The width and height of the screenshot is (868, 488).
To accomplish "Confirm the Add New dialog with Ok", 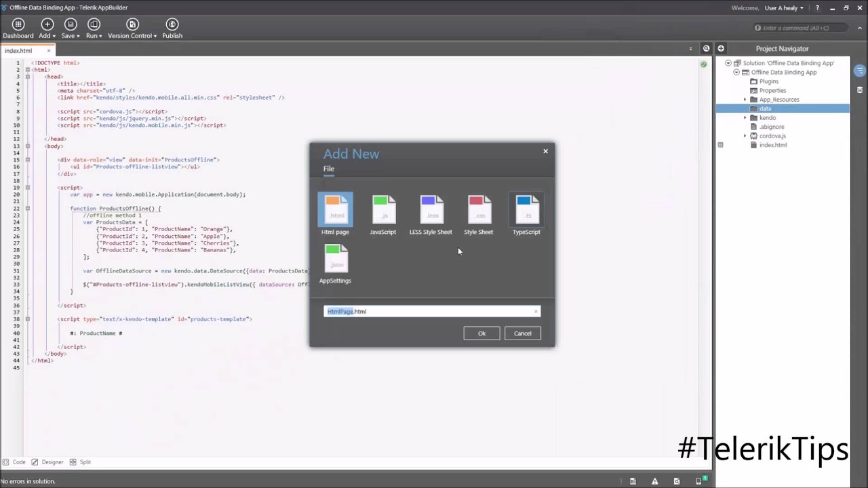I will pos(481,333).
